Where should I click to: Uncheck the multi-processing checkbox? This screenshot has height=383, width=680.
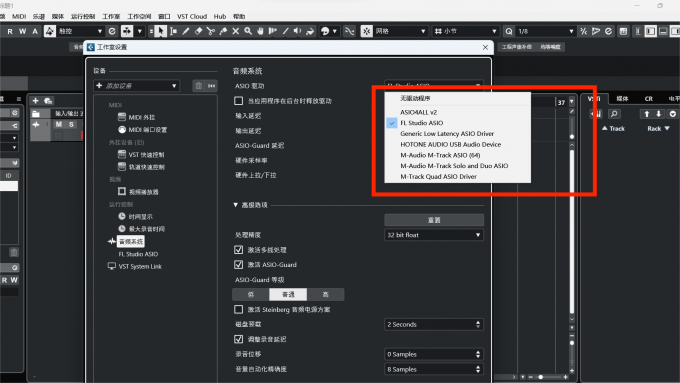[x=239, y=250]
